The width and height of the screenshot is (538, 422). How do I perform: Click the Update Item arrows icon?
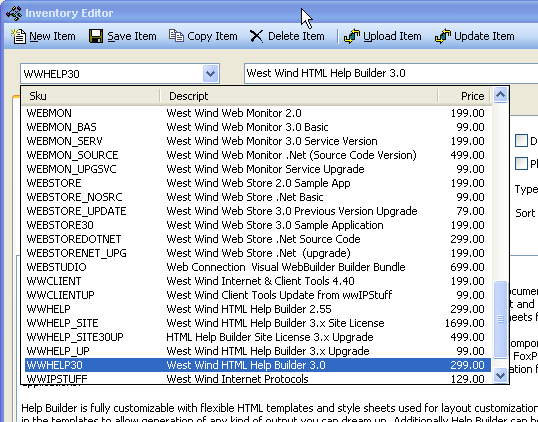(x=443, y=36)
